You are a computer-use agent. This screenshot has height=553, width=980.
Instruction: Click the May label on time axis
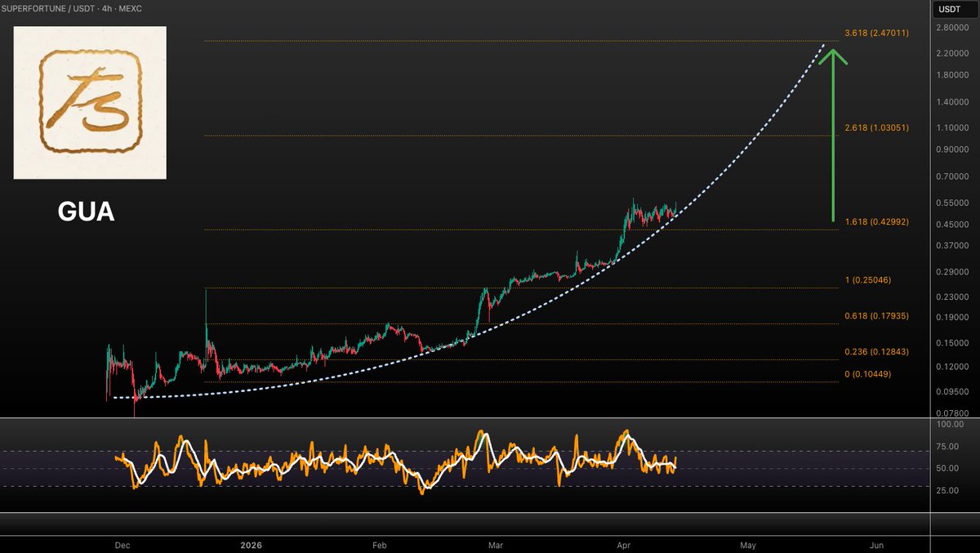pos(748,544)
